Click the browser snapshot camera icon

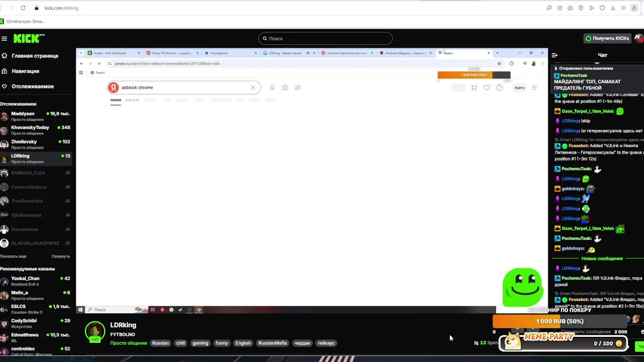(570, 8)
